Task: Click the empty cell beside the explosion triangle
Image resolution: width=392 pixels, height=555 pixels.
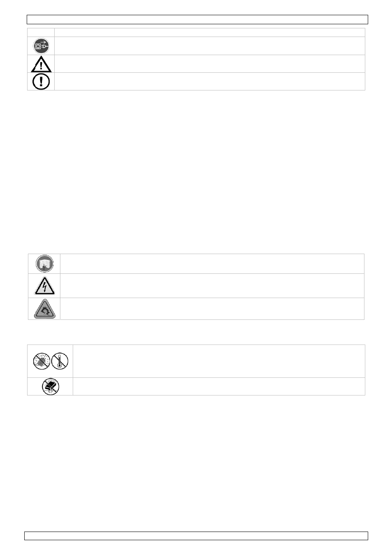Action: tap(212, 309)
